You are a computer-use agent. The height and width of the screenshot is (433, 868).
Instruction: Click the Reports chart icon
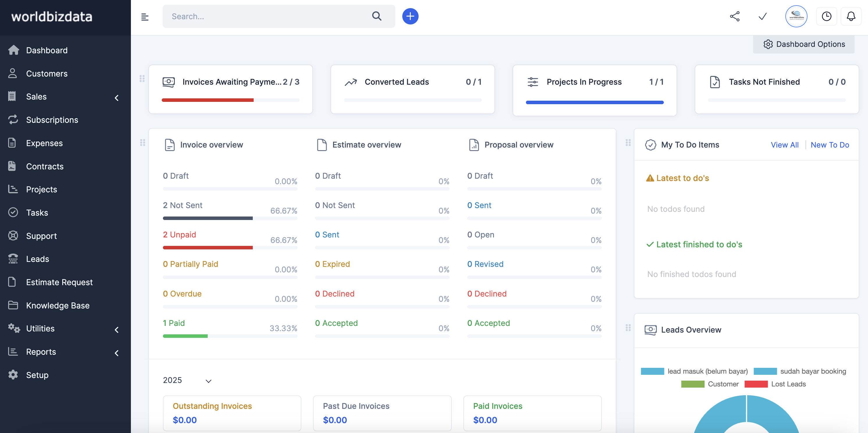click(x=13, y=352)
